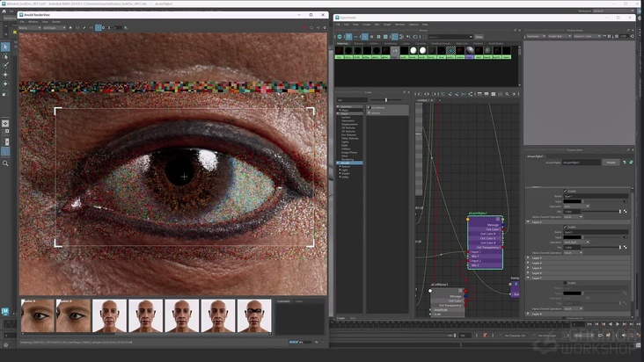The image size is (644, 362).
Task: Open the Beauty AOV dropdown in Arnold RenderView
Action: tap(30, 28)
